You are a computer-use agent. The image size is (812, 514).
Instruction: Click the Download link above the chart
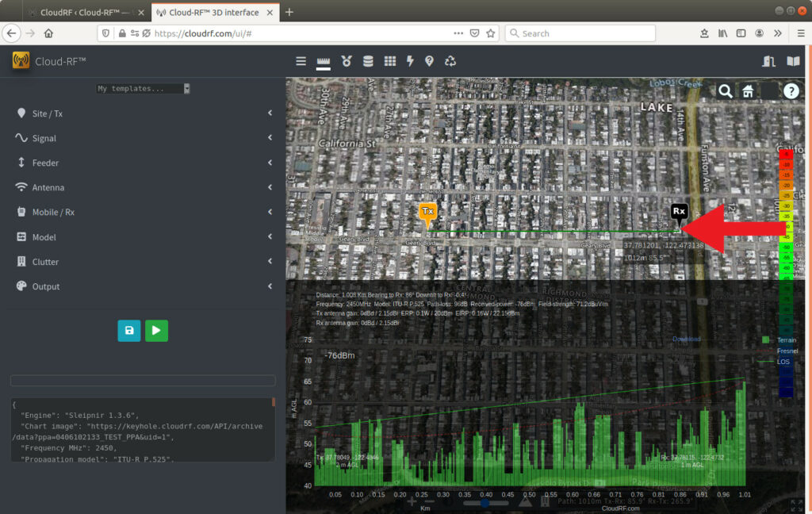[686, 339]
